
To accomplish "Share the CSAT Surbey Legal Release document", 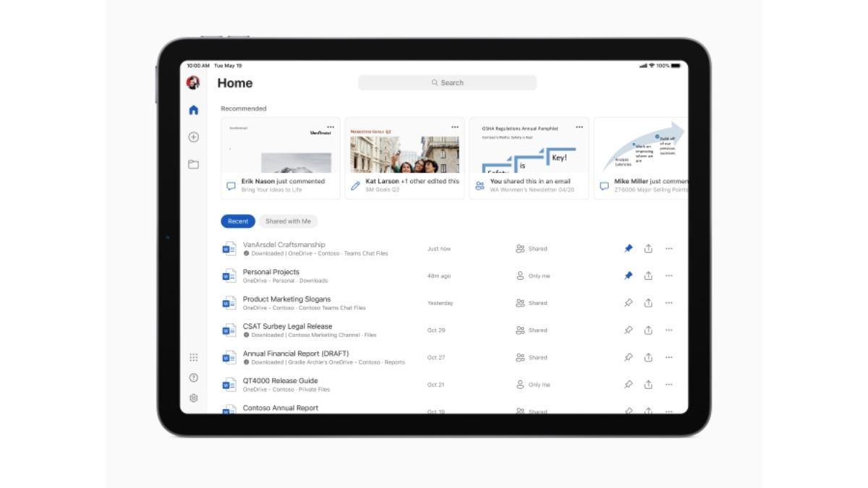I will click(x=648, y=330).
